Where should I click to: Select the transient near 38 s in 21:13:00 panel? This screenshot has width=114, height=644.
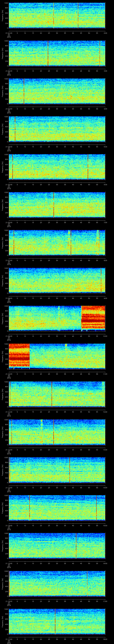[x=70, y=470]
